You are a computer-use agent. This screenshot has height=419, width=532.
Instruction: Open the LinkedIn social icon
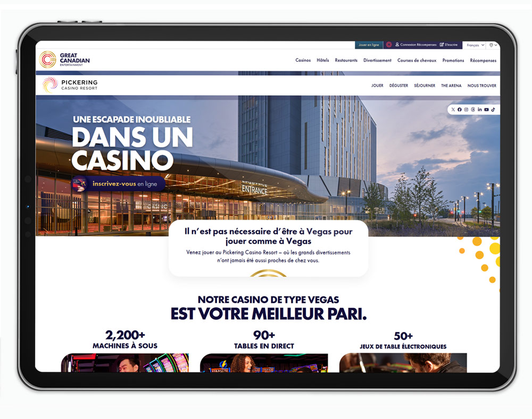coord(480,110)
